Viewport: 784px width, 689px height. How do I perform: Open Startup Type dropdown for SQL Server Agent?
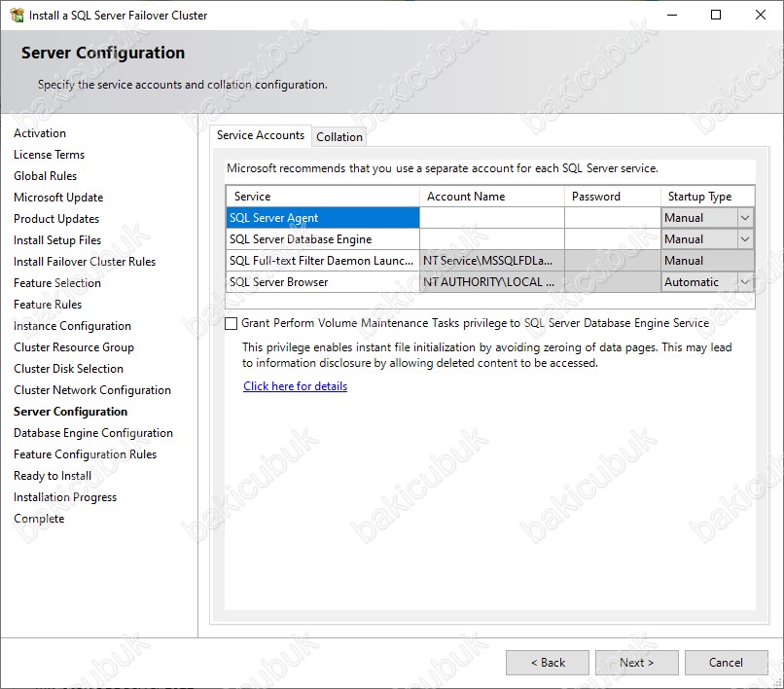click(x=744, y=218)
